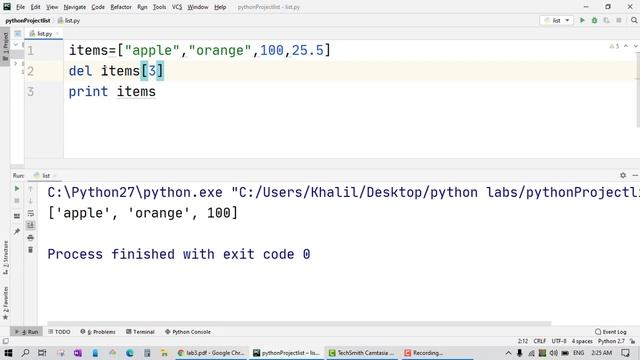The image size is (640, 360).
Task: Click the volume icon in system tray
Action: click(x=553, y=353)
